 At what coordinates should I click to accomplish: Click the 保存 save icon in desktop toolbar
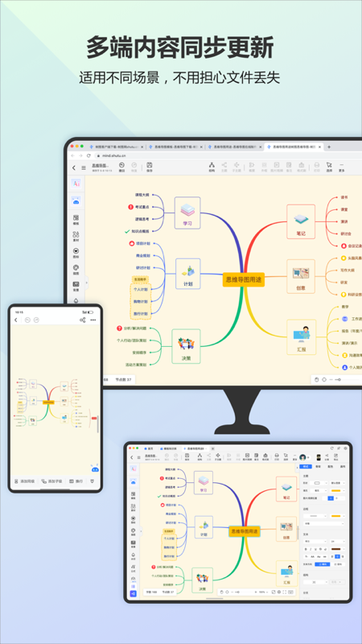(150, 167)
